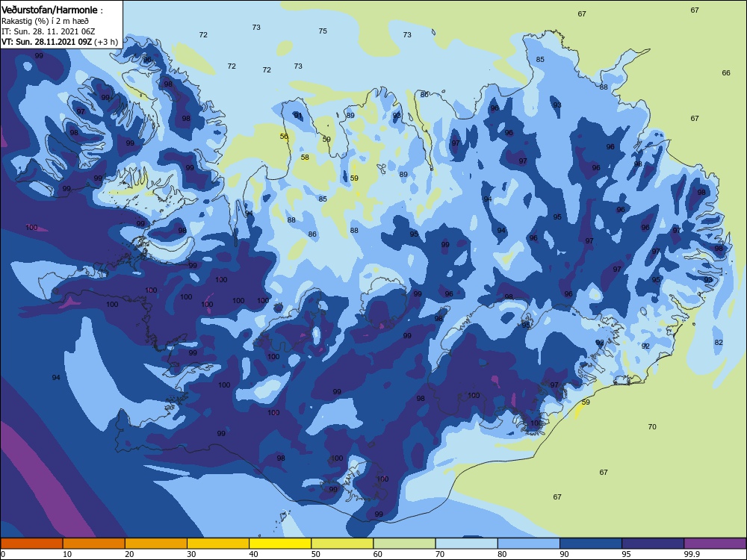Select the '70' humidity value on the map
This screenshot has height=560, width=747.
point(652,426)
